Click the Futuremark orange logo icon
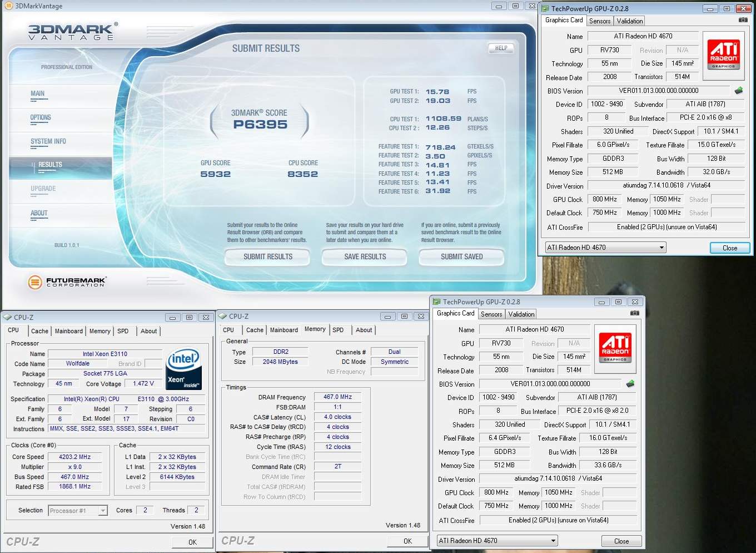756x553 pixels. (x=35, y=282)
